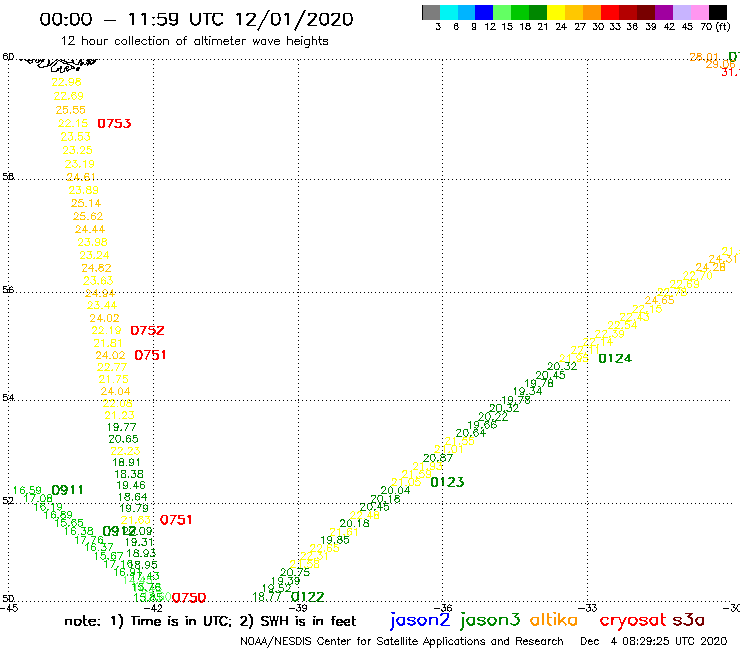Image resolution: width=740 pixels, height=650 pixels.
Task: Click the 18.77 wave height value
Action: 267,597
